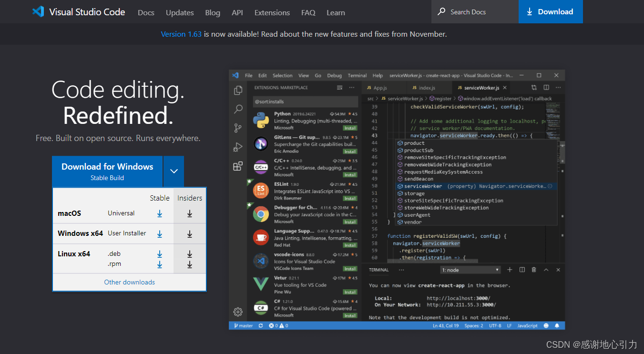
Task: Add a new terminal with the plus icon
Action: (510, 269)
